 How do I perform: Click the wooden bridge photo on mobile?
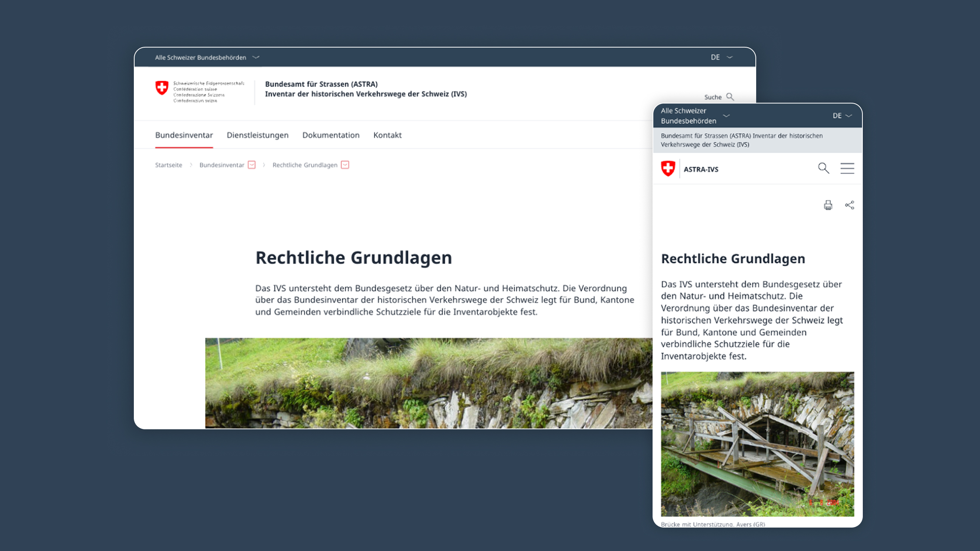pyautogui.click(x=757, y=444)
